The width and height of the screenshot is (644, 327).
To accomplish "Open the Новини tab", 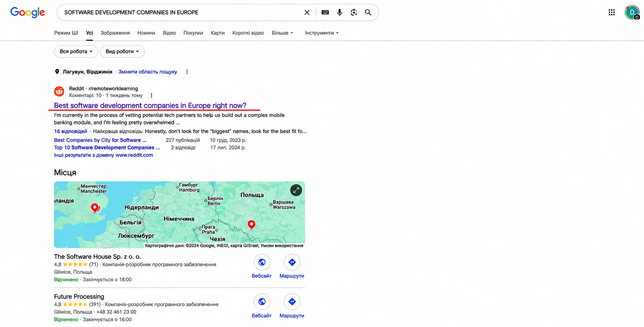I will coord(146,33).
